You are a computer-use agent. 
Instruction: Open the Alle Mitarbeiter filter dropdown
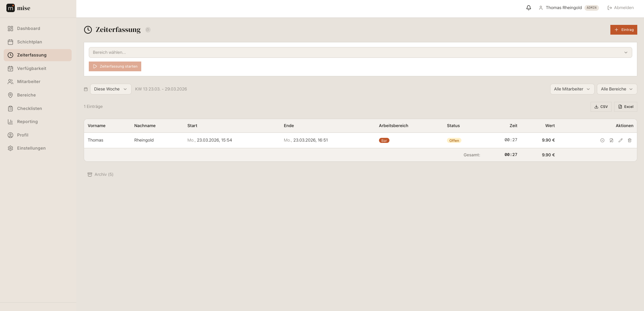click(572, 89)
